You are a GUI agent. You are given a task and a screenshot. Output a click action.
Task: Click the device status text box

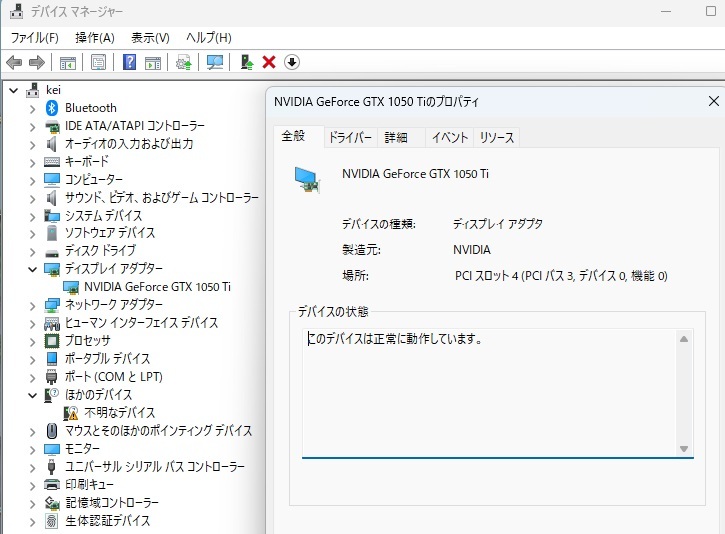(x=490, y=393)
